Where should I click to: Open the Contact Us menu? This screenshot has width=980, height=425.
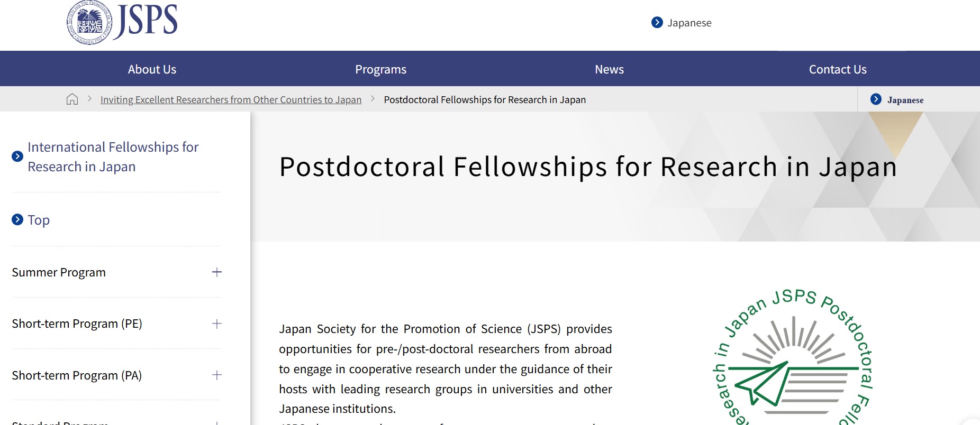pos(837,69)
